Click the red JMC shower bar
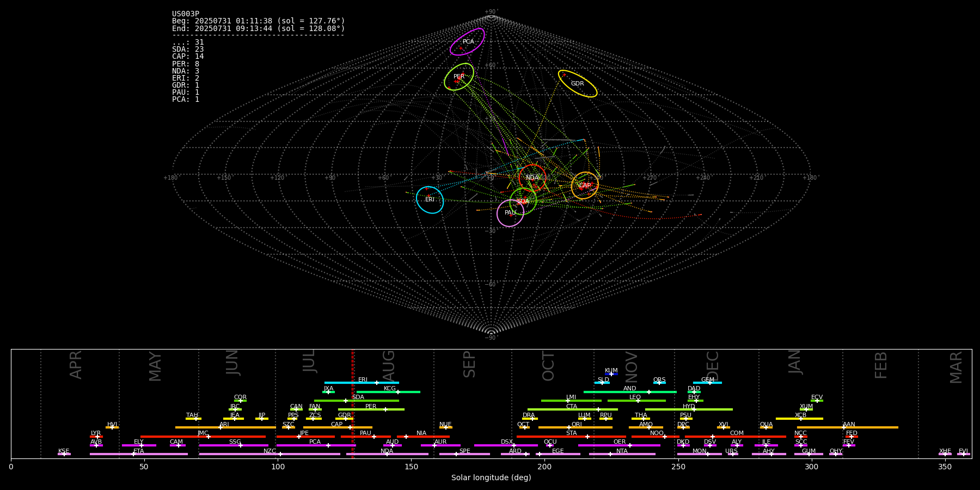The image size is (980, 490). tap(203, 436)
